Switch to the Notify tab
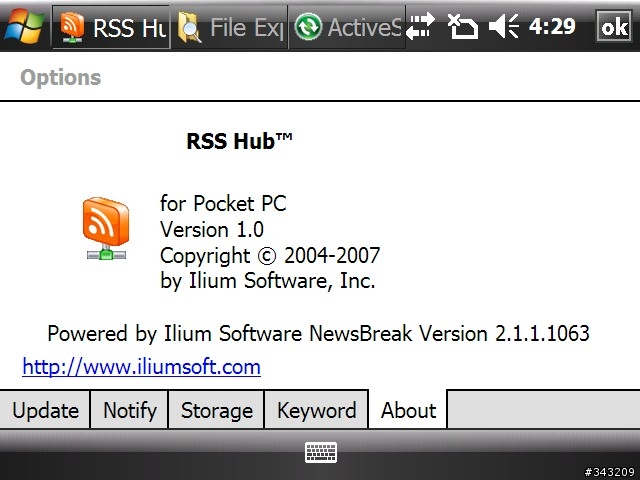The height and width of the screenshot is (480, 640). coord(129,410)
